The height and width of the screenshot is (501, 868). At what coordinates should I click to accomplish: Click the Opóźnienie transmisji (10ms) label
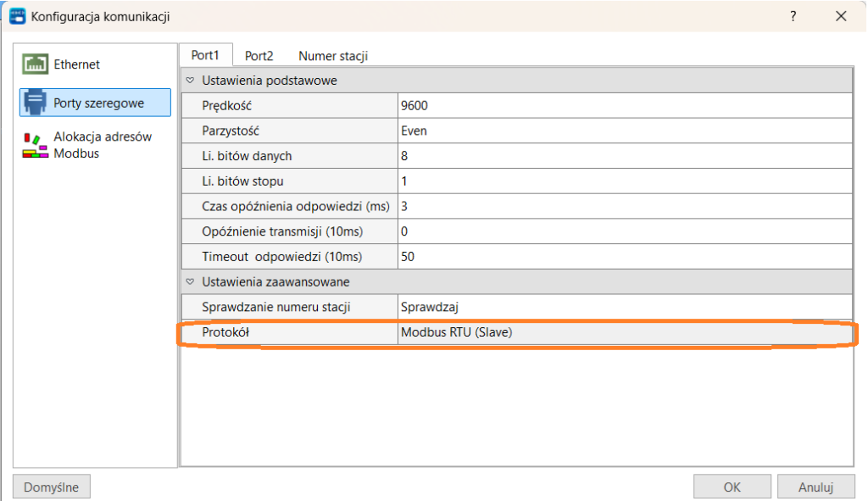pyautogui.click(x=282, y=231)
